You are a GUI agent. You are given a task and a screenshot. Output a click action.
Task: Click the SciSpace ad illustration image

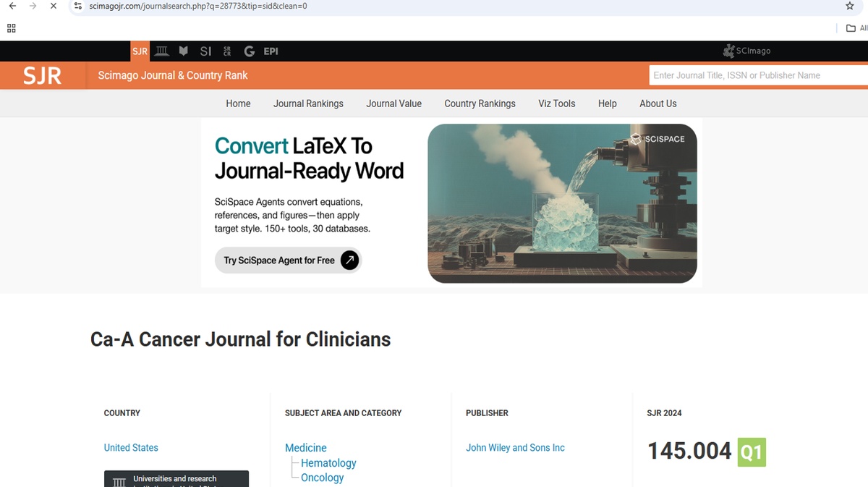(x=562, y=203)
